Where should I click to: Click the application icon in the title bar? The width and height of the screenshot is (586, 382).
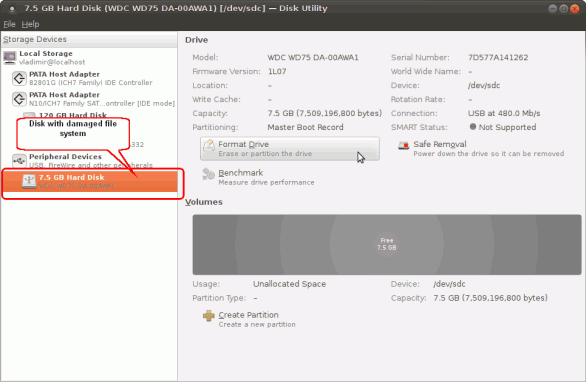click(x=12, y=9)
